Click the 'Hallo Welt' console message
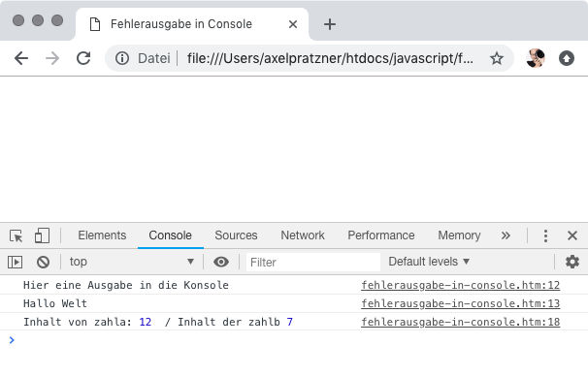588x376 pixels. (x=55, y=303)
